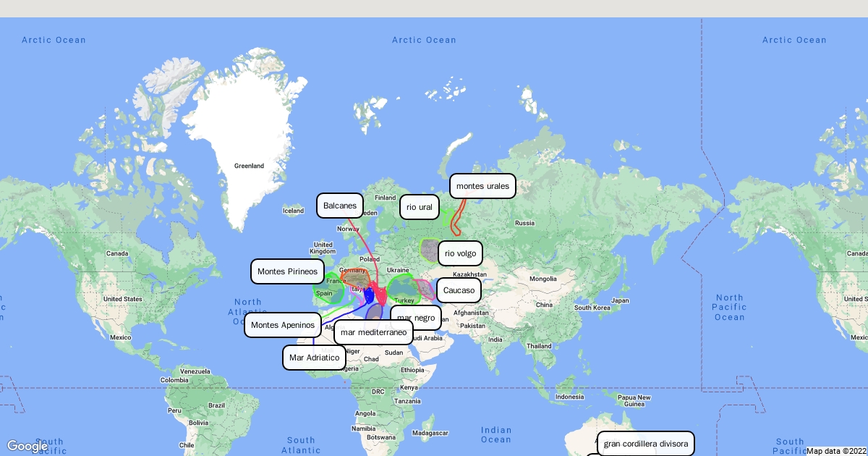868x456 pixels.
Task: Click the 'Indian Ocean' label
Action: (x=496, y=434)
